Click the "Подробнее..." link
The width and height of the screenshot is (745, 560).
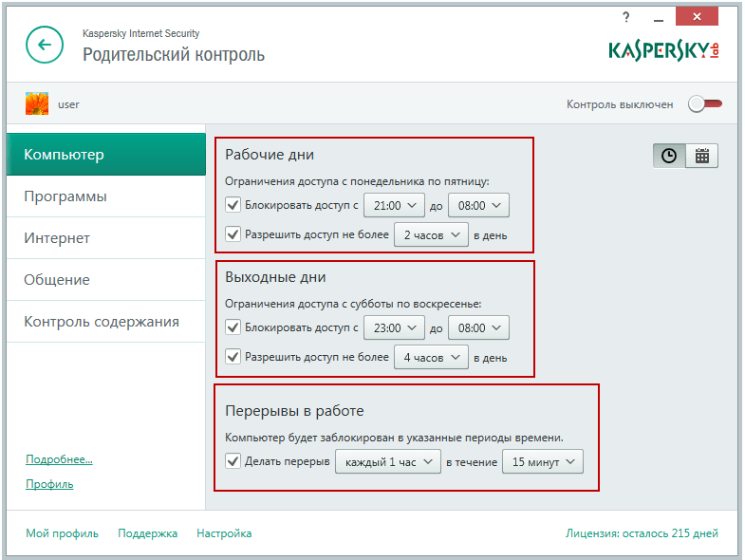click(x=59, y=459)
